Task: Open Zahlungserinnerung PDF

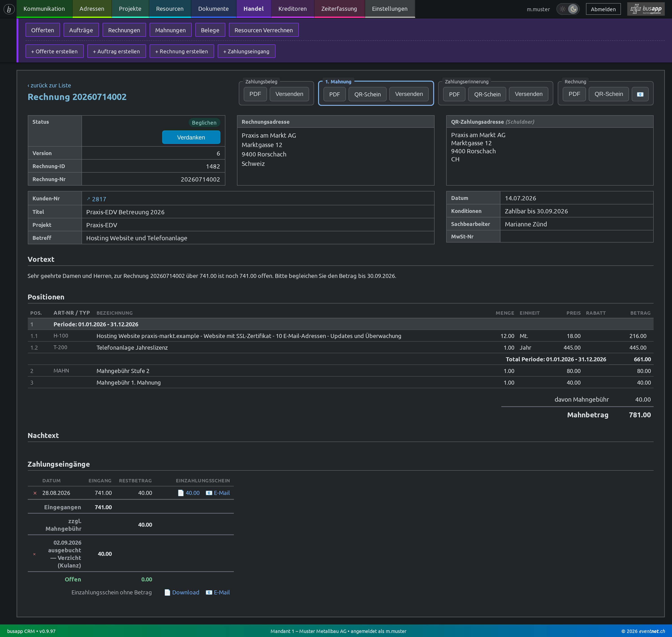Action: [454, 94]
